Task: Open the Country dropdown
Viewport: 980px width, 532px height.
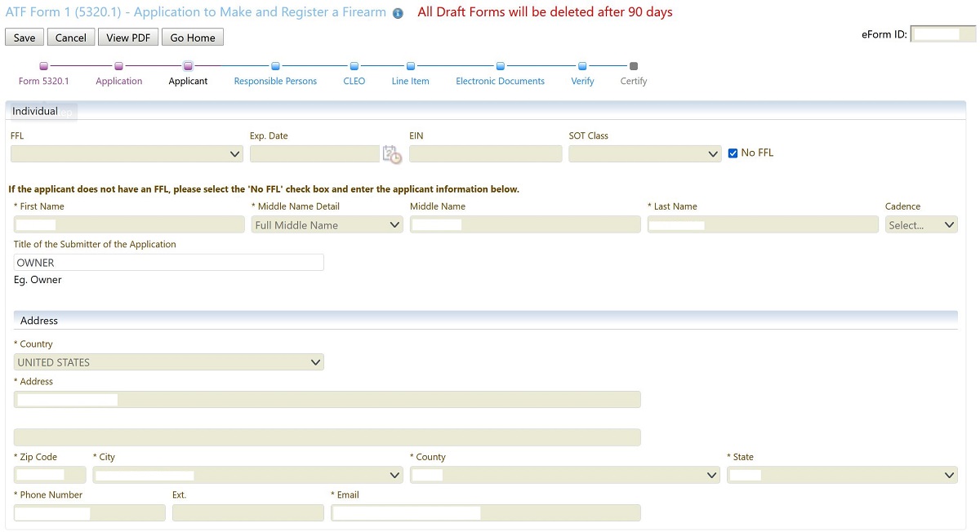Action: click(x=169, y=362)
